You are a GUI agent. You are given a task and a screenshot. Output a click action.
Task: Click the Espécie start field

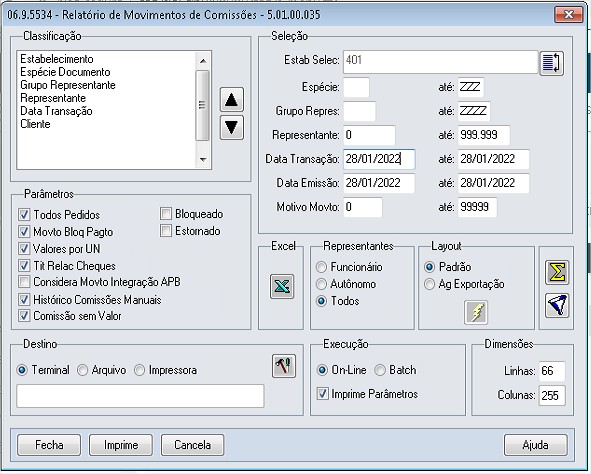click(x=357, y=87)
